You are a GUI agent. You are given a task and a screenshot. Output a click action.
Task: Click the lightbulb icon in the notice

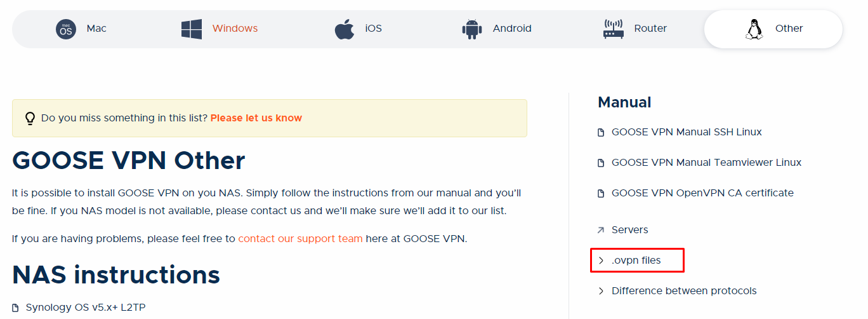[30, 118]
